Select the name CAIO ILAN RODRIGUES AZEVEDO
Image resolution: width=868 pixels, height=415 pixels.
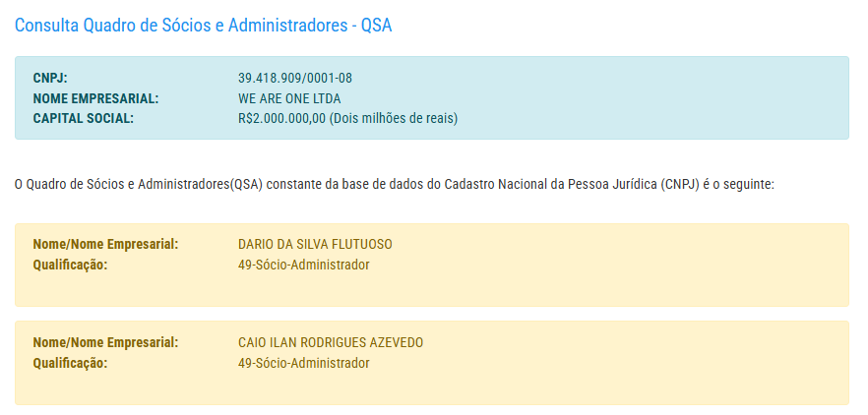[x=331, y=342]
